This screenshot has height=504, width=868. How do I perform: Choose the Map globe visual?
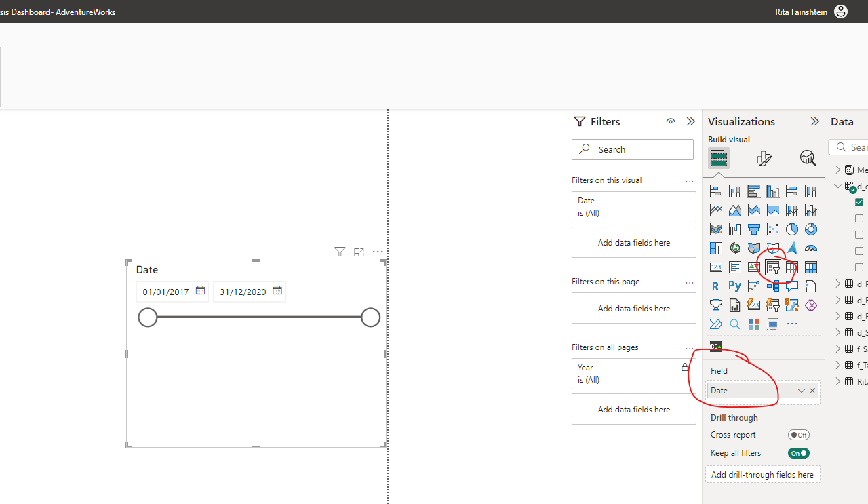point(734,248)
